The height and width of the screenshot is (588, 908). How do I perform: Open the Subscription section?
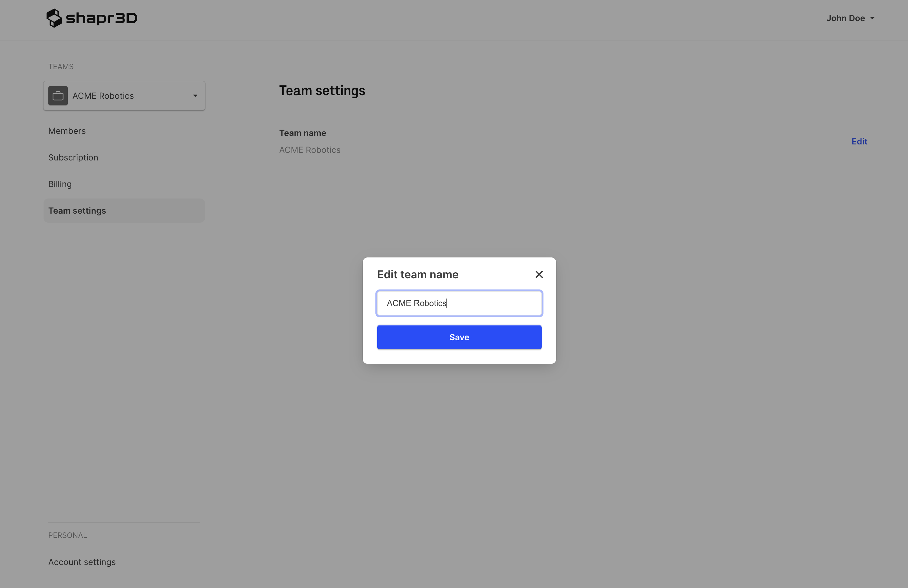pos(73,157)
